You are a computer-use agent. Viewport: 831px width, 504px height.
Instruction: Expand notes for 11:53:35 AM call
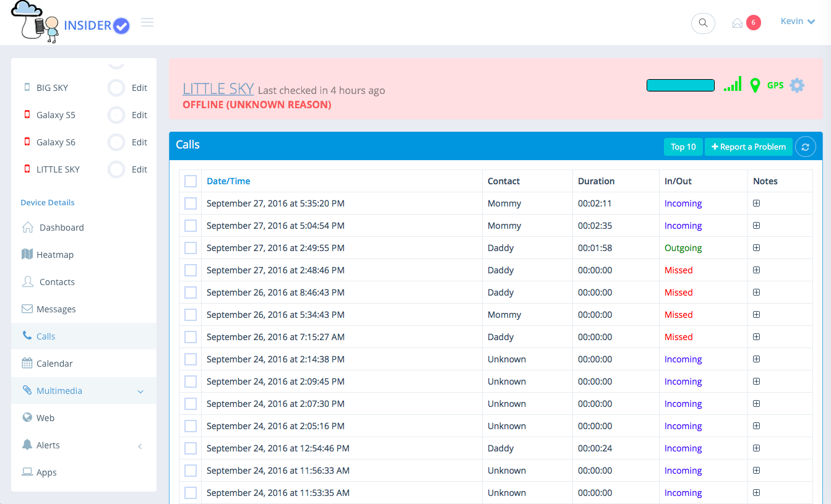pos(756,492)
